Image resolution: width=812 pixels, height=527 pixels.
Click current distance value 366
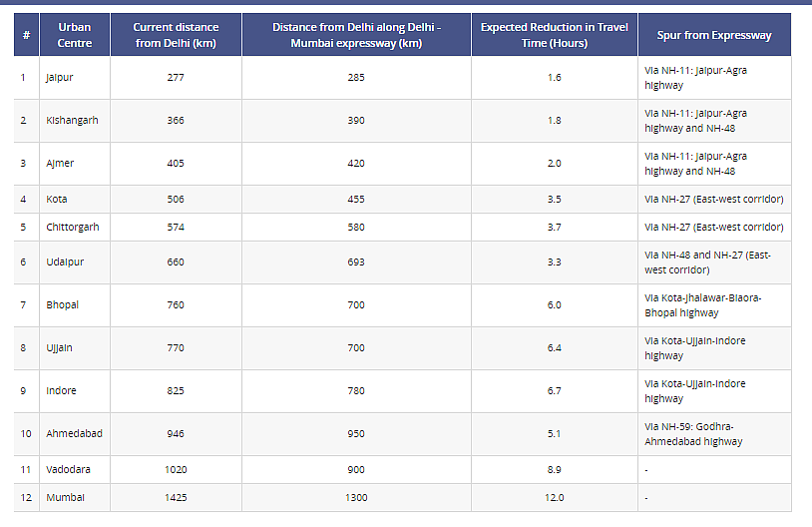click(176, 120)
